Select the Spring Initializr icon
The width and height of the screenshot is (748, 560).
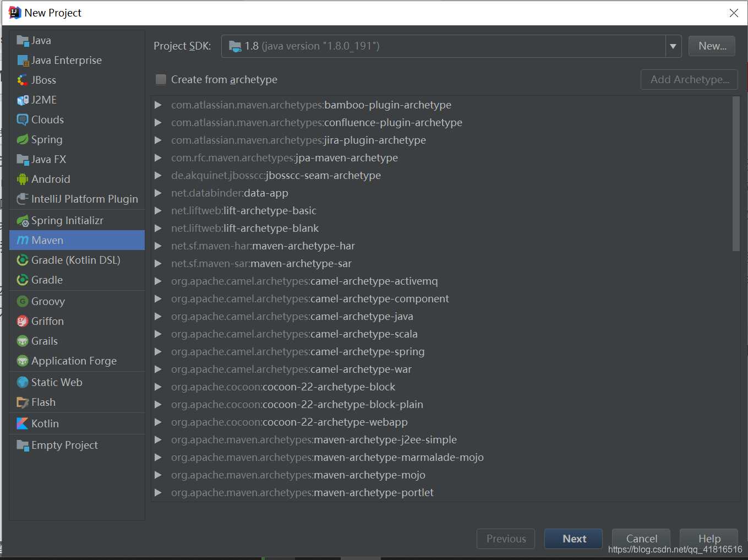click(23, 220)
